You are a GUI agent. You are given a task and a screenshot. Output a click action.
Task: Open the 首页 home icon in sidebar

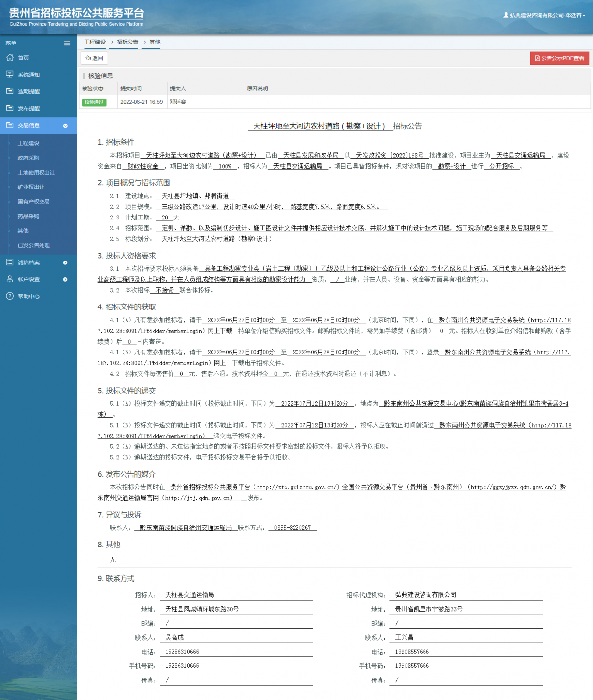pos(11,58)
